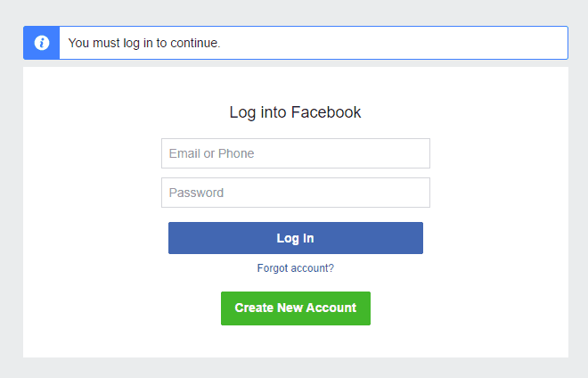Click the blue 'Forgot account?' text

[295, 267]
